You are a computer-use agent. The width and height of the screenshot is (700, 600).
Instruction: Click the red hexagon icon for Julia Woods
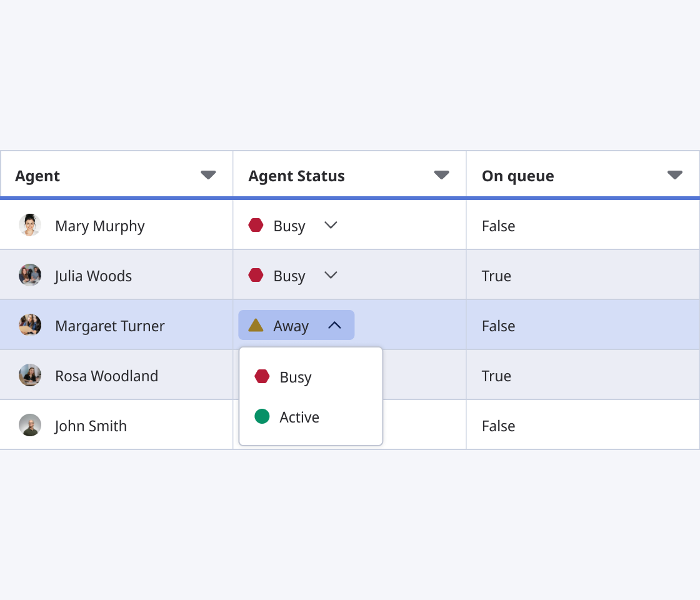pyautogui.click(x=256, y=275)
